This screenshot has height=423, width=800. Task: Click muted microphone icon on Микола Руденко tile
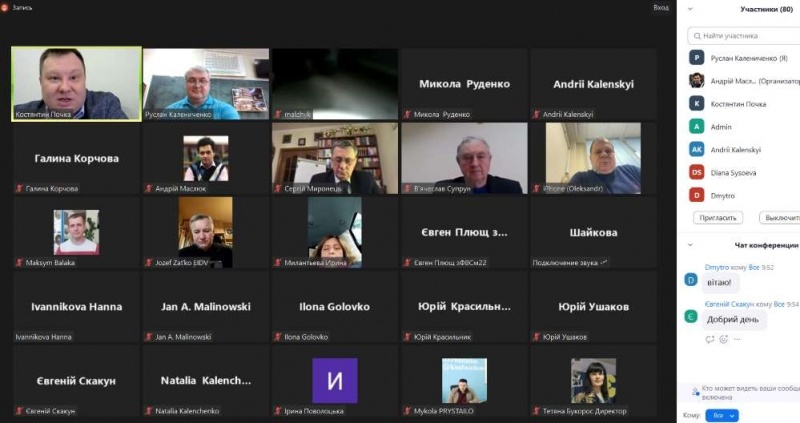(407, 114)
